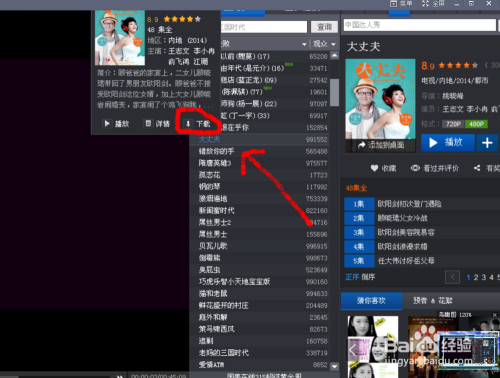
Task: Click the 查询 search button
Action: point(324,27)
